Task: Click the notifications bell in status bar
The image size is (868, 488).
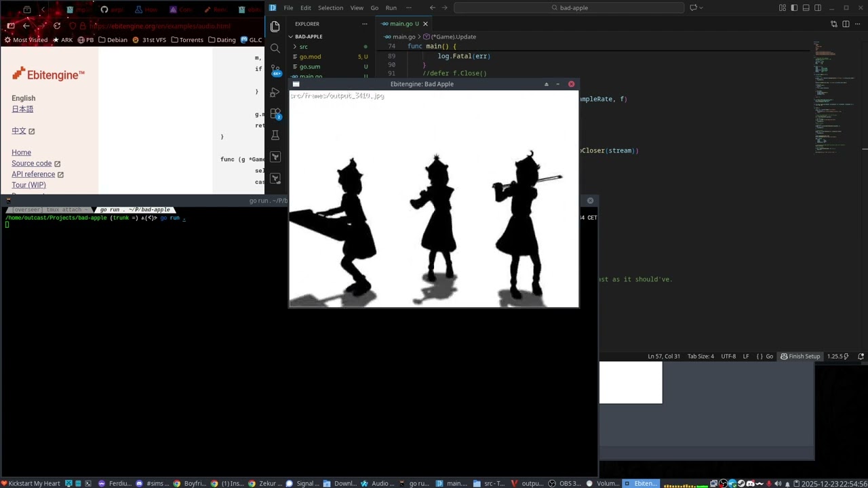Action: pyautogui.click(x=861, y=357)
